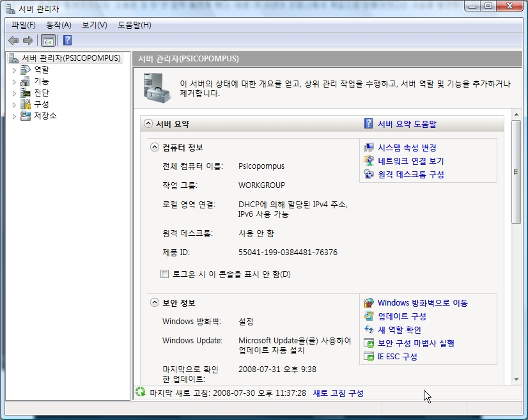528x420 pixels.
Task: Click the 서버 관리자 root node icon
Action: click(14, 58)
